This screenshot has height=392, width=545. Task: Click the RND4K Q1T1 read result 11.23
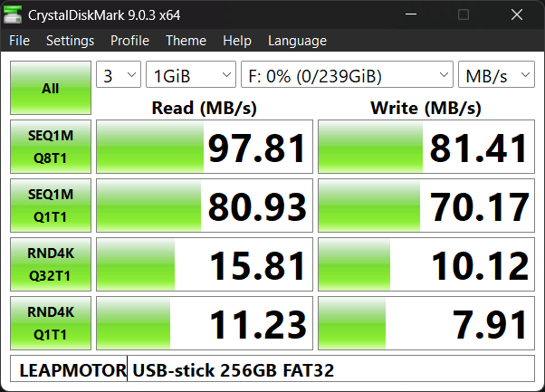point(205,323)
